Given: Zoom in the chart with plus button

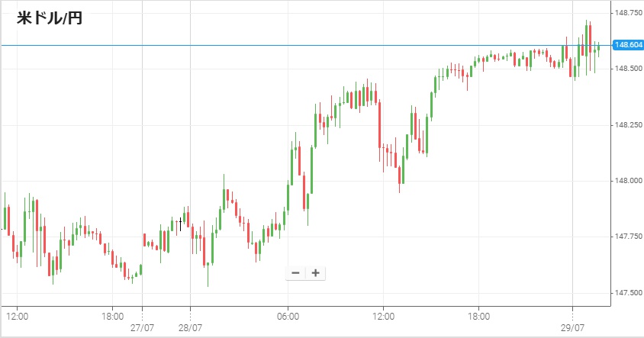Looking at the screenshot, I should tap(315, 273).
